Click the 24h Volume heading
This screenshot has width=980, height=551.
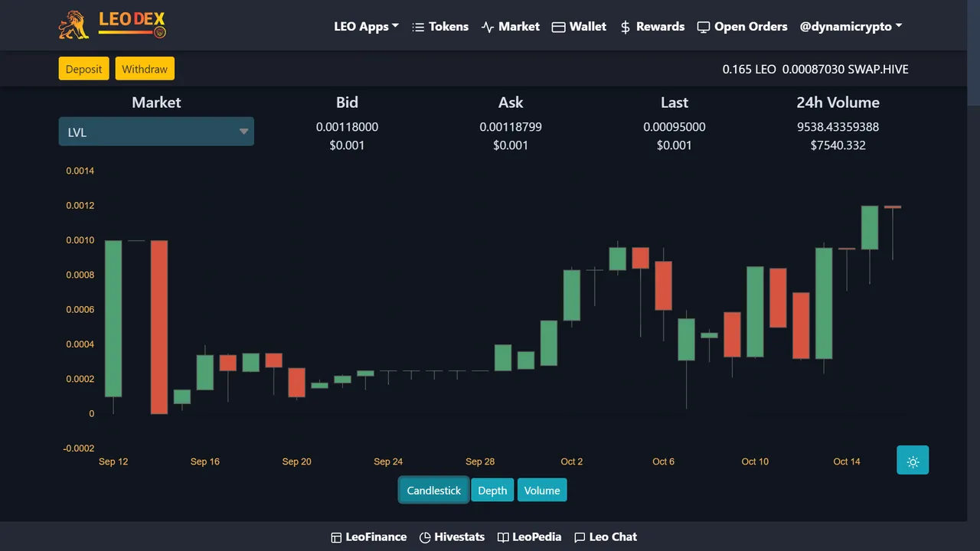[x=838, y=103]
